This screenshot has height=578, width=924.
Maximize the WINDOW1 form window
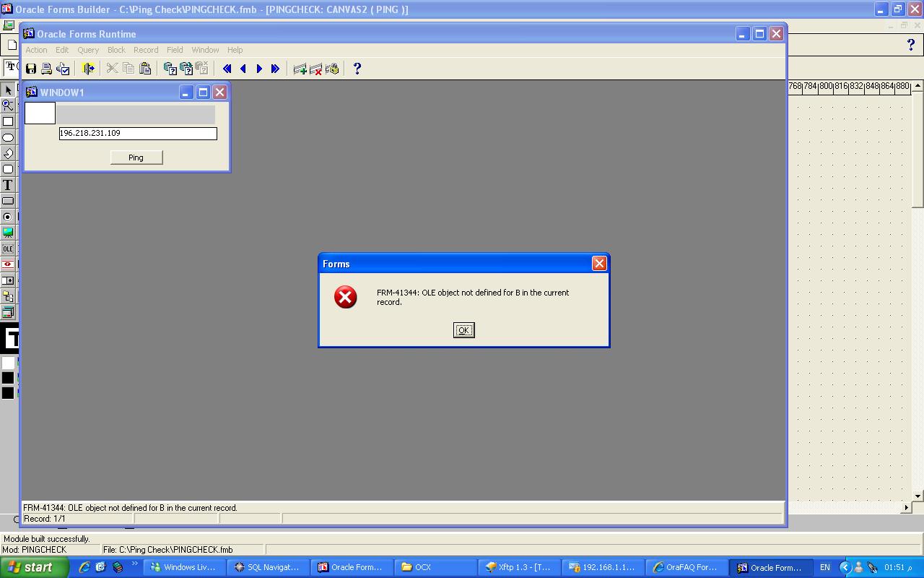point(203,92)
